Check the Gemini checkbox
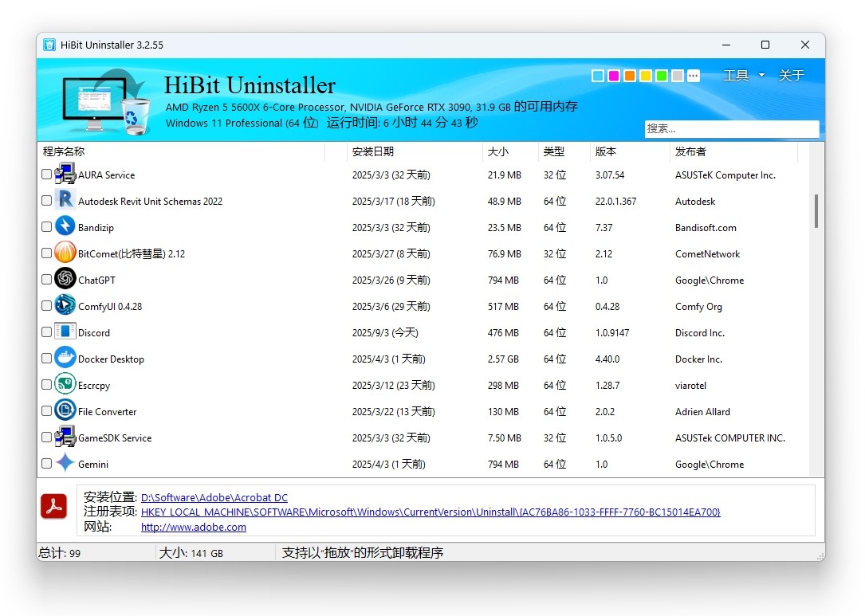 (x=47, y=464)
